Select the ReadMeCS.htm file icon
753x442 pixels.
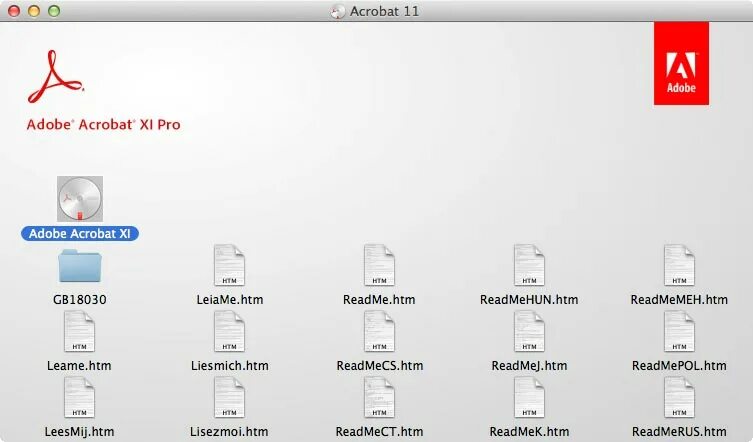(379, 332)
